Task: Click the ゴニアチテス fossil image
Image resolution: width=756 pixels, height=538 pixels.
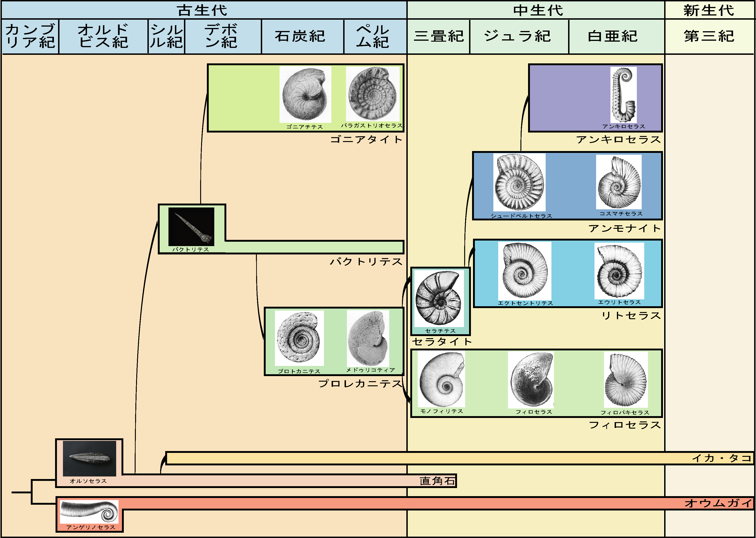Action: (305, 94)
